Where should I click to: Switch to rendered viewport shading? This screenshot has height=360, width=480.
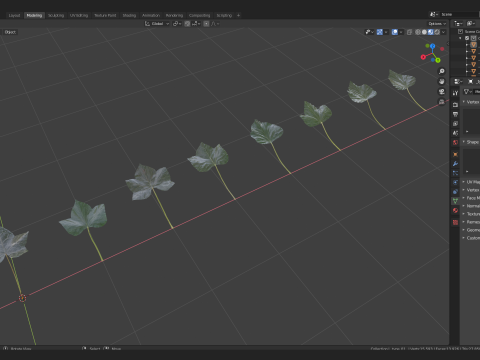point(437,32)
